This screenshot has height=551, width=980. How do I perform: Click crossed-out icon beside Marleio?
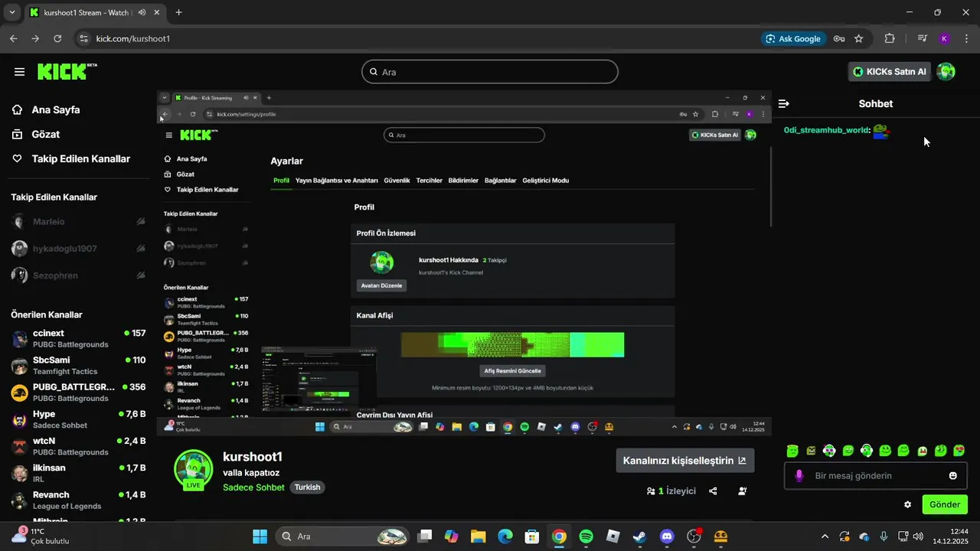(141, 222)
